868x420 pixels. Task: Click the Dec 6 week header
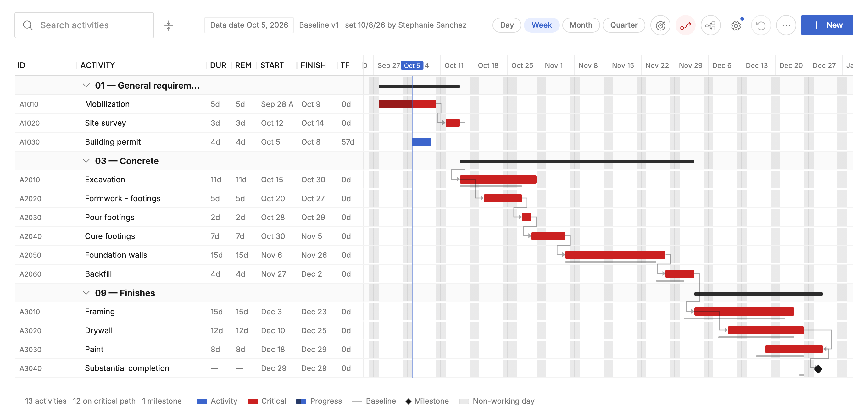pos(721,65)
